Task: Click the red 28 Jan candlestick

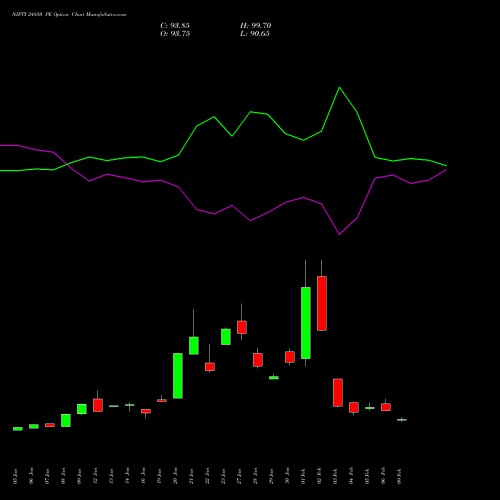Action: point(258,360)
